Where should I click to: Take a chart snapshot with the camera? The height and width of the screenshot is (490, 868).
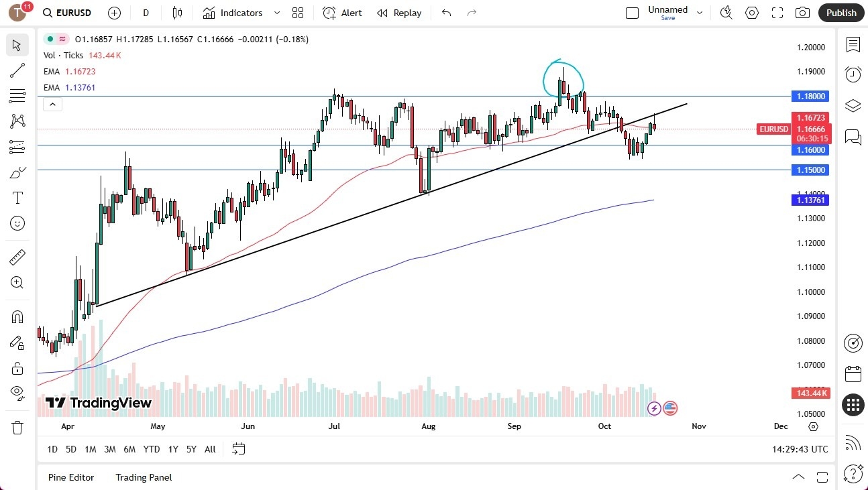click(x=802, y=12)
